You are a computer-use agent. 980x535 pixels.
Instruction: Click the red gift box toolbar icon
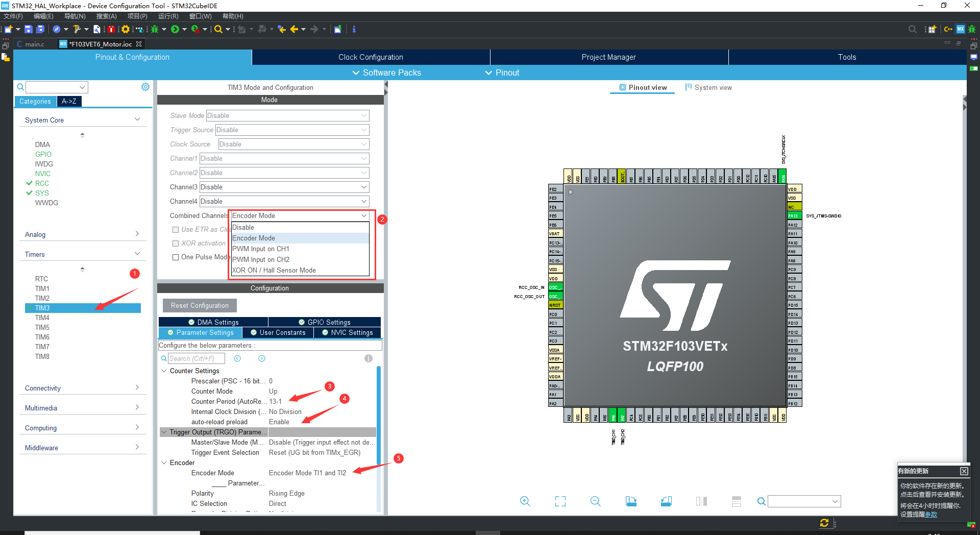[111, 29]
